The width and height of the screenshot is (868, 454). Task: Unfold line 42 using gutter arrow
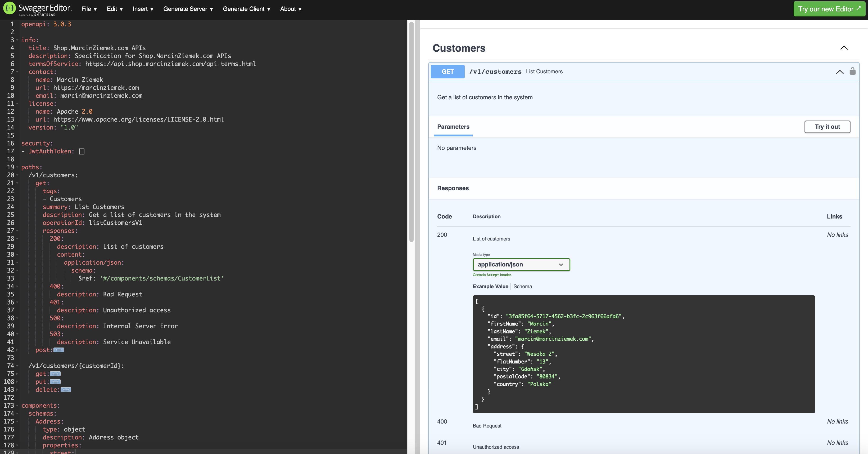(17, 350)
